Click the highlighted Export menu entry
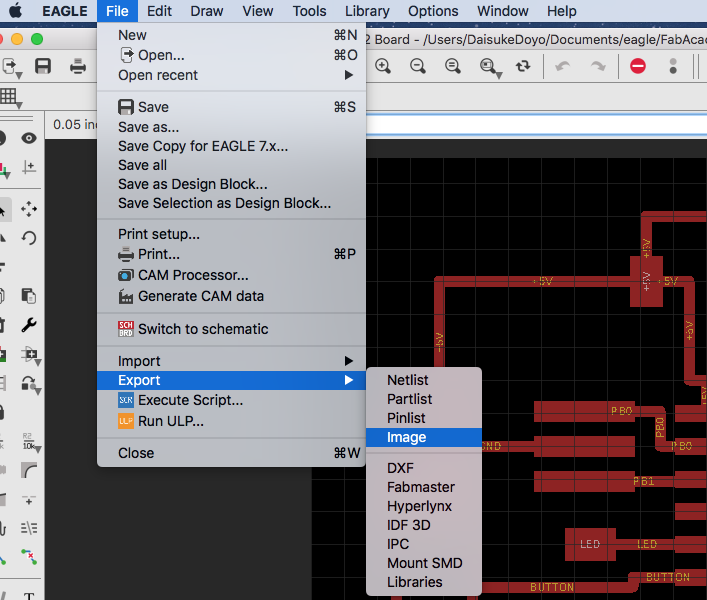This screenshot has width=707, height=600. tap(231, 380)
